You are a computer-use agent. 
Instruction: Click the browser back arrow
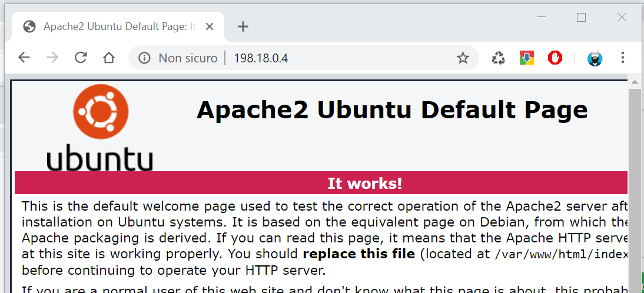tap(24, 58)
